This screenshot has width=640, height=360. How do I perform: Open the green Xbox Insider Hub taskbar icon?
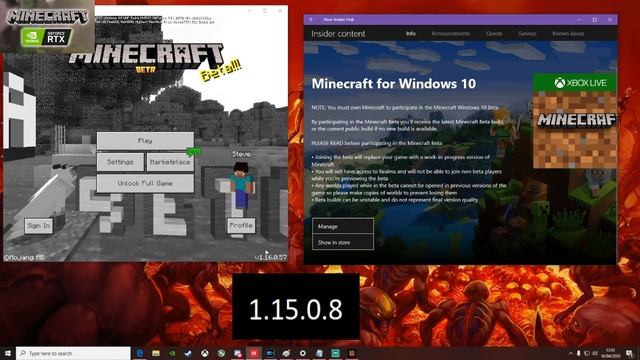coord(221,353)
